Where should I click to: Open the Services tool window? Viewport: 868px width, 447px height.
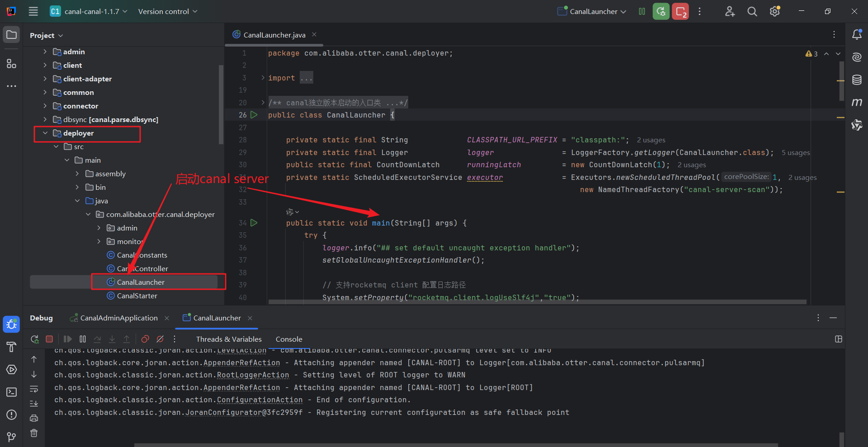pyautogui.click(x=11, y=369)
